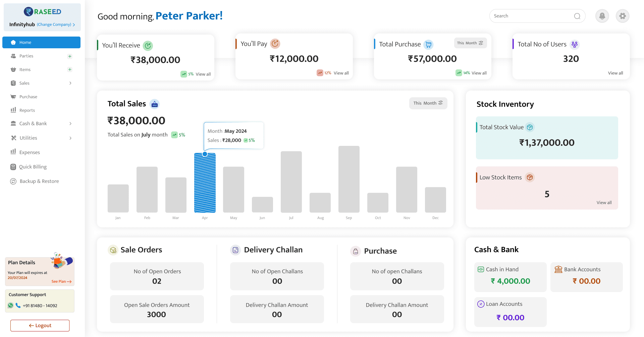The image size is (644, 337).
Task: Click the notification bell icon
Action: click(602, 16)
